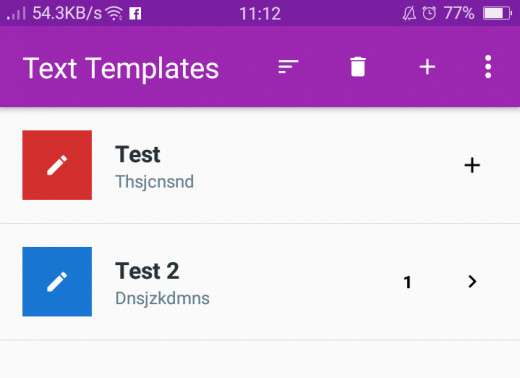Open the sort options icon
This screenshot has width=520, height=378.
288,67
